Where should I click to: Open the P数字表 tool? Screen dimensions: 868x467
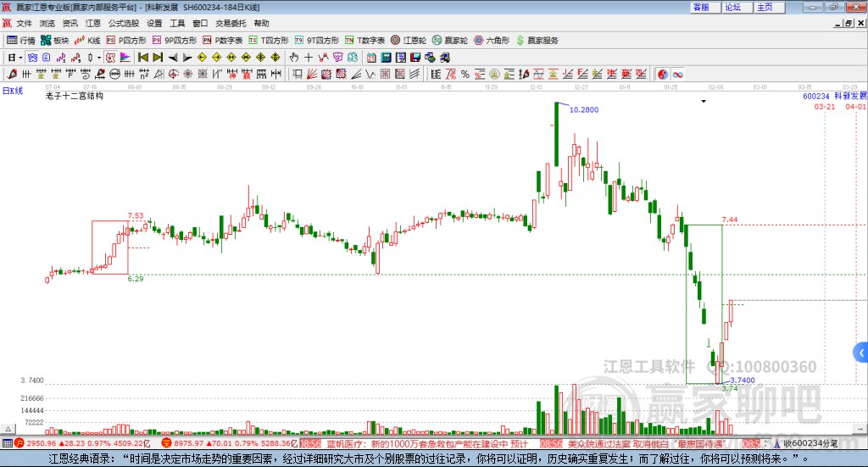[x=223, y=41]
